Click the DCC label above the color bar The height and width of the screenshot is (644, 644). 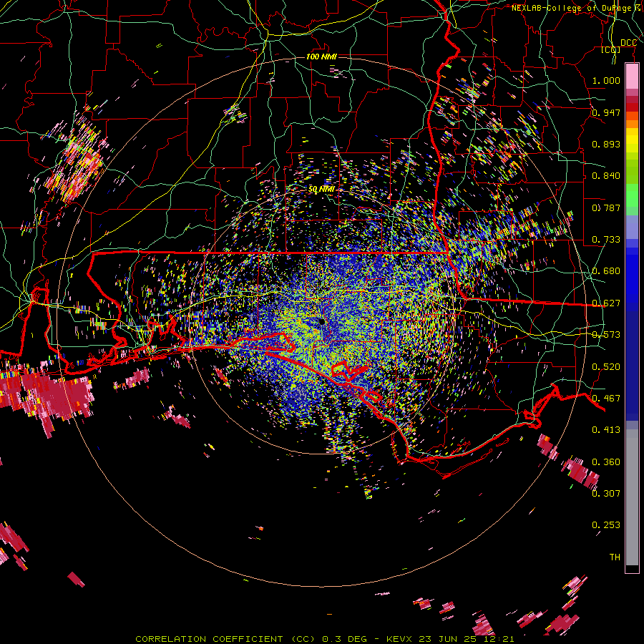tap(628, 43)
